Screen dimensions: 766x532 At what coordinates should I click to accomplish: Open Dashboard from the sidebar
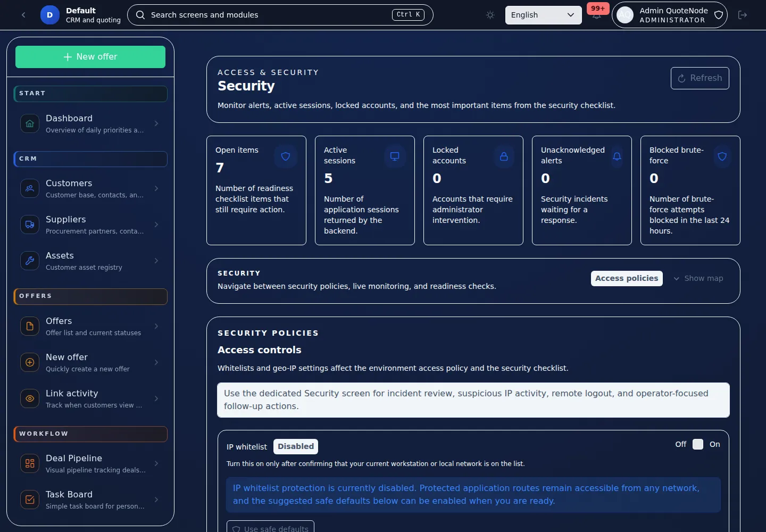pyautogui.click(x=90, y=123)
